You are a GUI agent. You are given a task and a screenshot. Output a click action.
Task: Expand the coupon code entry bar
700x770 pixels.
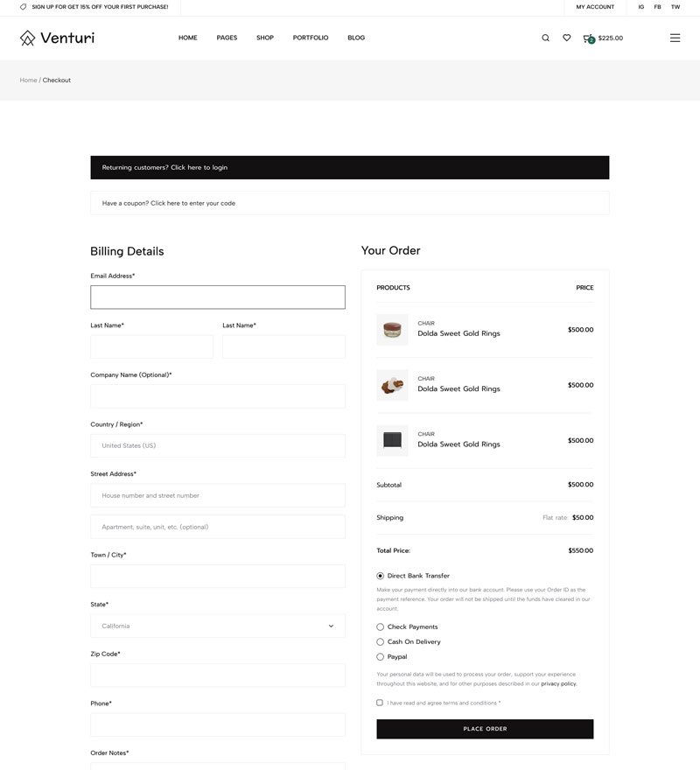(349, 203)
